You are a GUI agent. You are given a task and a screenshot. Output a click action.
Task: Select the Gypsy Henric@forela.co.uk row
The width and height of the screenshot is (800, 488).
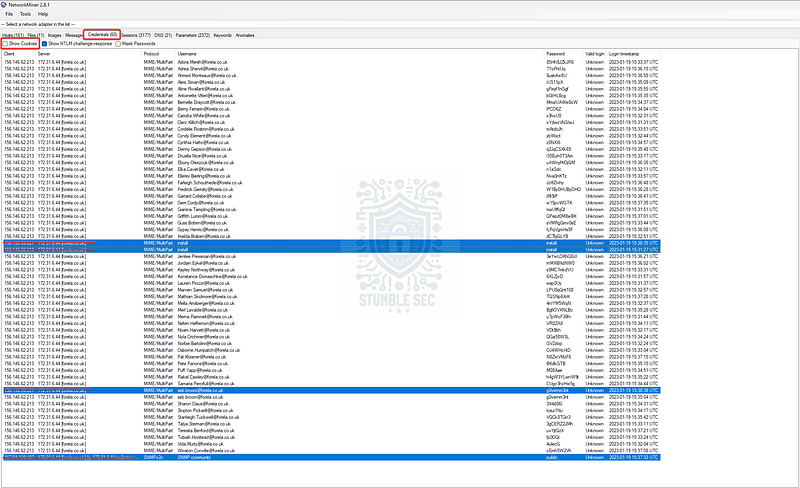point(331,230)
